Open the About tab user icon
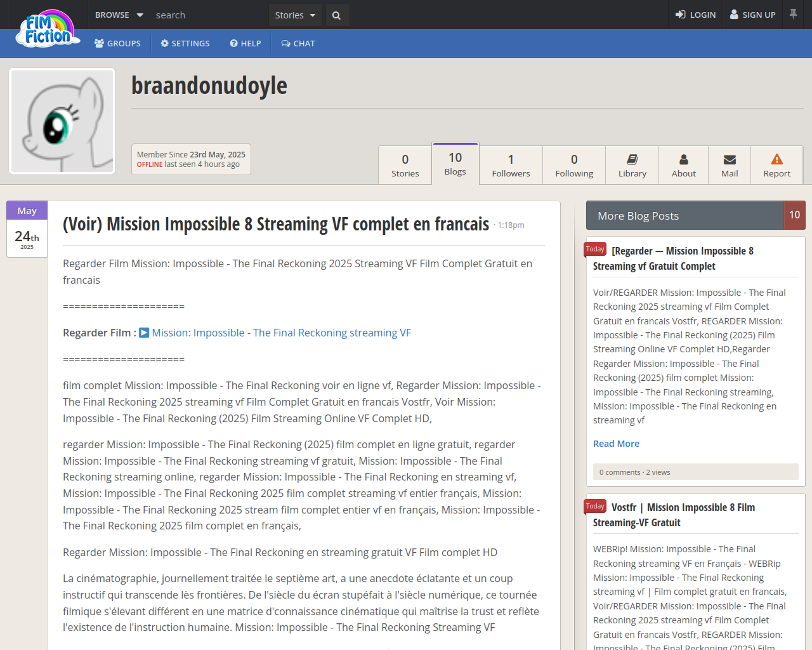Screen dimensions: 812x650 coord(684,159)
